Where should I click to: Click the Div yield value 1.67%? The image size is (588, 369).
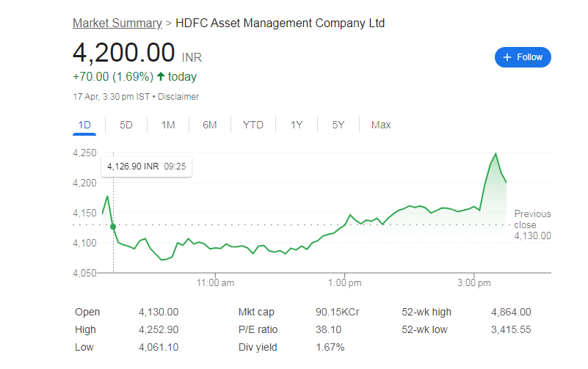point(330,347)
